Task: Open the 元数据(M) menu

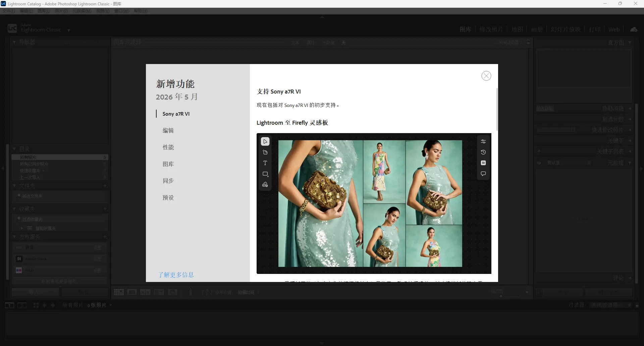Action: [82, 11]
